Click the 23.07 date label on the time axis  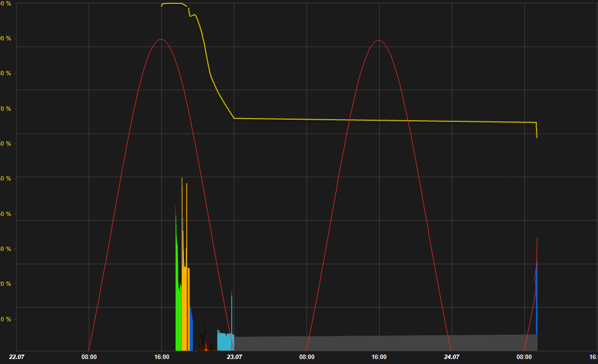pyautogui.click(x=234, y=357)
